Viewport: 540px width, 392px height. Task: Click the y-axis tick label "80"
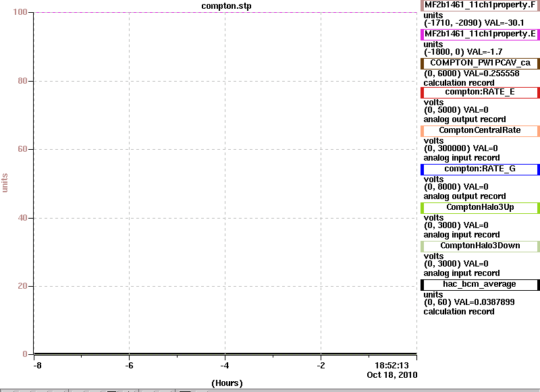coord(22,81)
